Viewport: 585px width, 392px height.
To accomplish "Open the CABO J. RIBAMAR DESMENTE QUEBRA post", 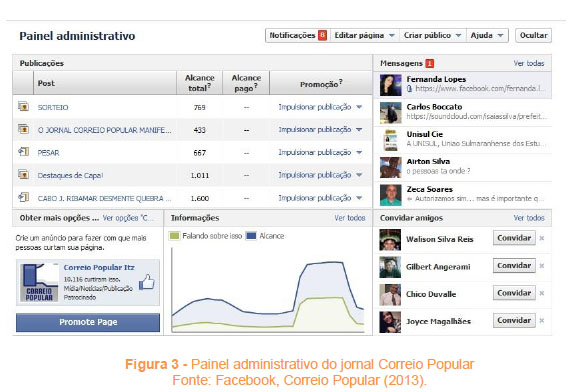I will pyautogui.click(x=104, y=198).
